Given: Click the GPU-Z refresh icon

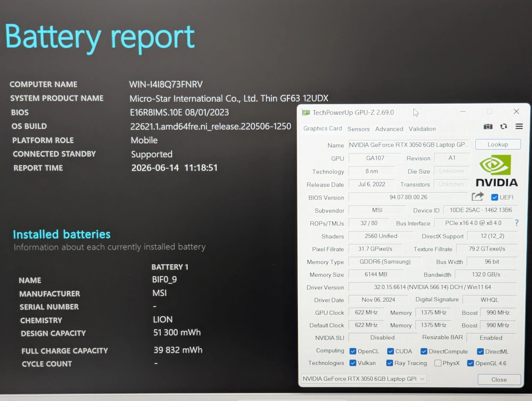Looking at the screenshot, I should click(504, 126).
